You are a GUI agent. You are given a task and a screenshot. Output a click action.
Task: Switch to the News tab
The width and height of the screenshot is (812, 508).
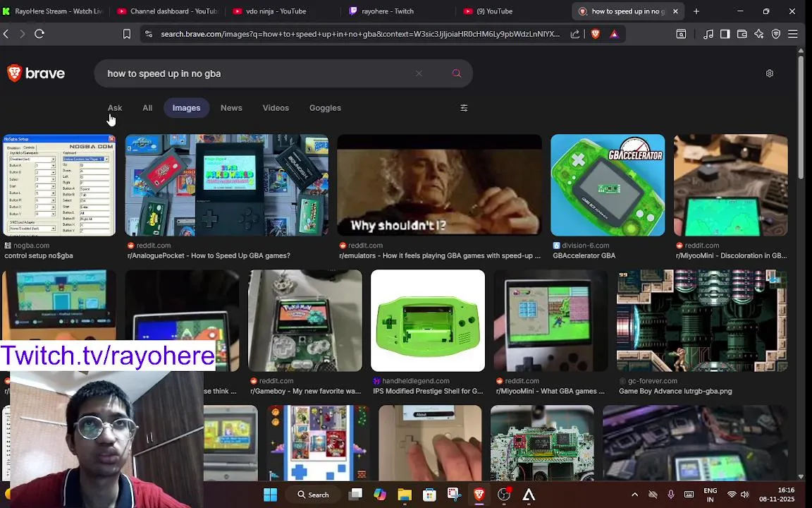[231, 108]
